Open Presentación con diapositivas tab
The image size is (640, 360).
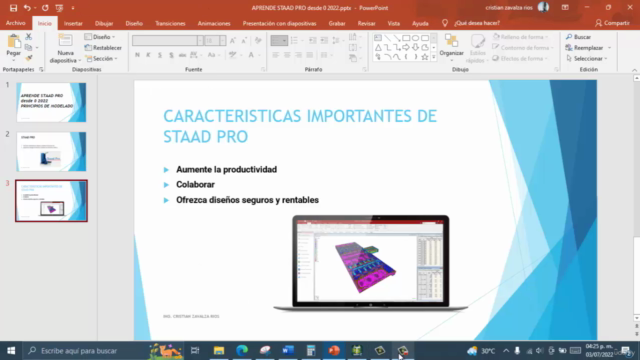point(279,23)
